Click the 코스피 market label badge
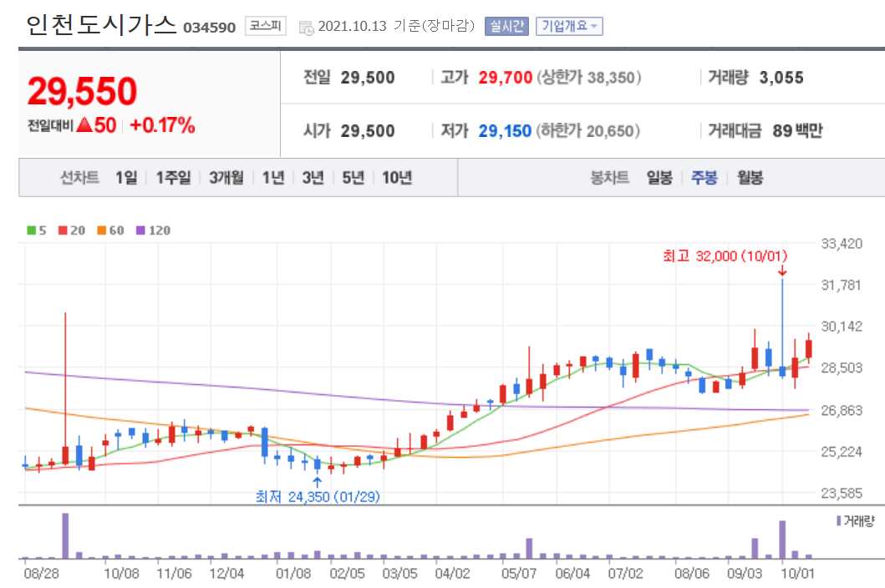 pyautogui.click(x=266, y=25)
